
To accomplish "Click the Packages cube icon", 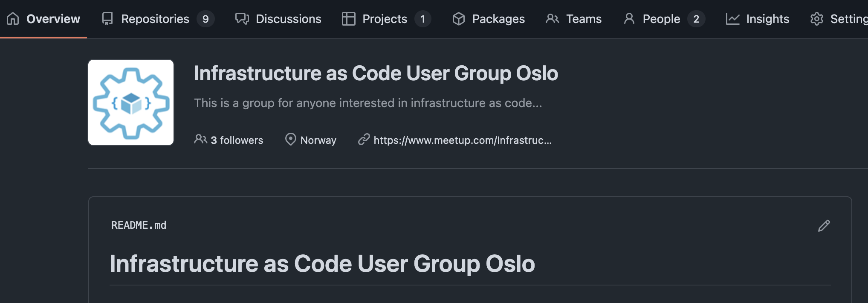I will [x=459, y=19].
